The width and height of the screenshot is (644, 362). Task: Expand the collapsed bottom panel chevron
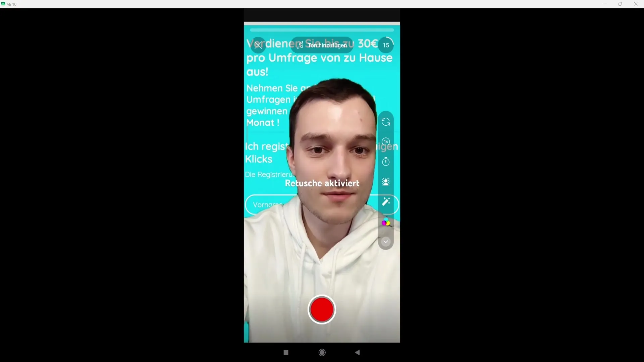(386, 242)
